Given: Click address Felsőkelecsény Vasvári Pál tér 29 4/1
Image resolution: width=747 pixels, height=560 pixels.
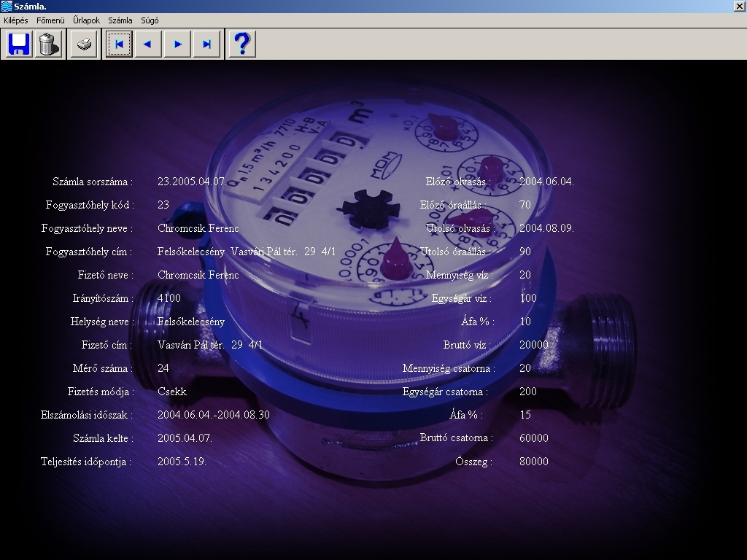Looking at the screenshot, I should pos(247,252).
